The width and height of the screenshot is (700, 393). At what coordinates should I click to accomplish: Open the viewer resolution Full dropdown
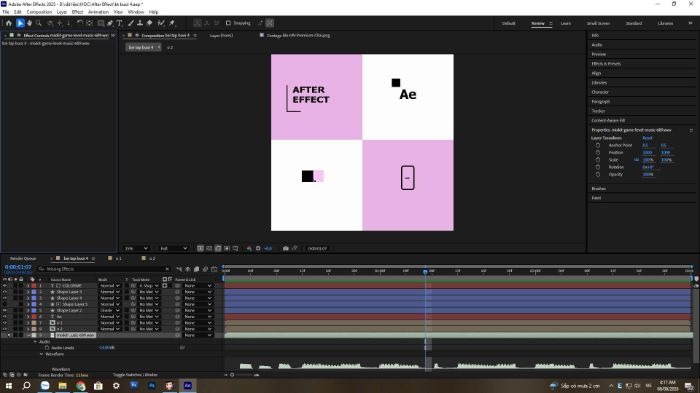pyautogui.click(x=173, y=248)
